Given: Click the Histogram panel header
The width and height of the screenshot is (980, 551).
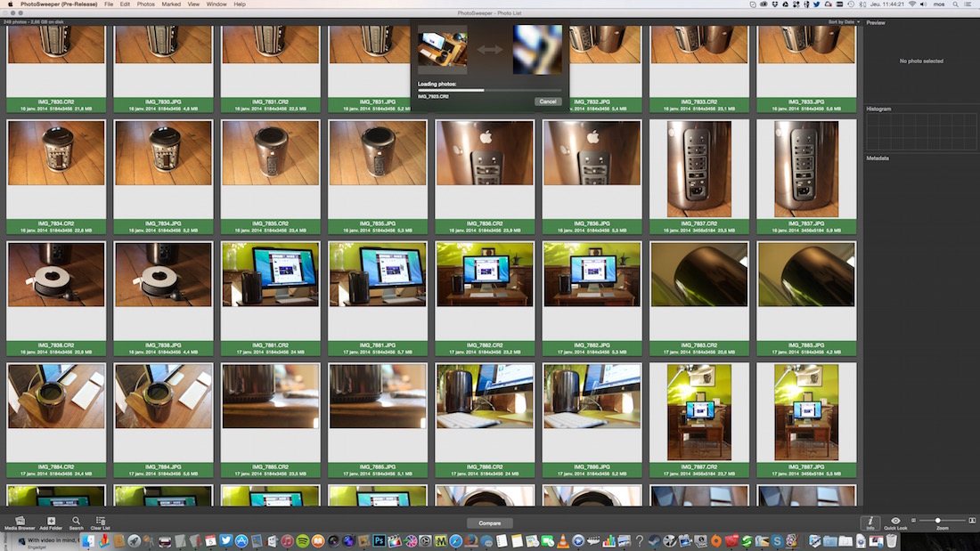Looking at the screenshot, I should tap(878, 109).
